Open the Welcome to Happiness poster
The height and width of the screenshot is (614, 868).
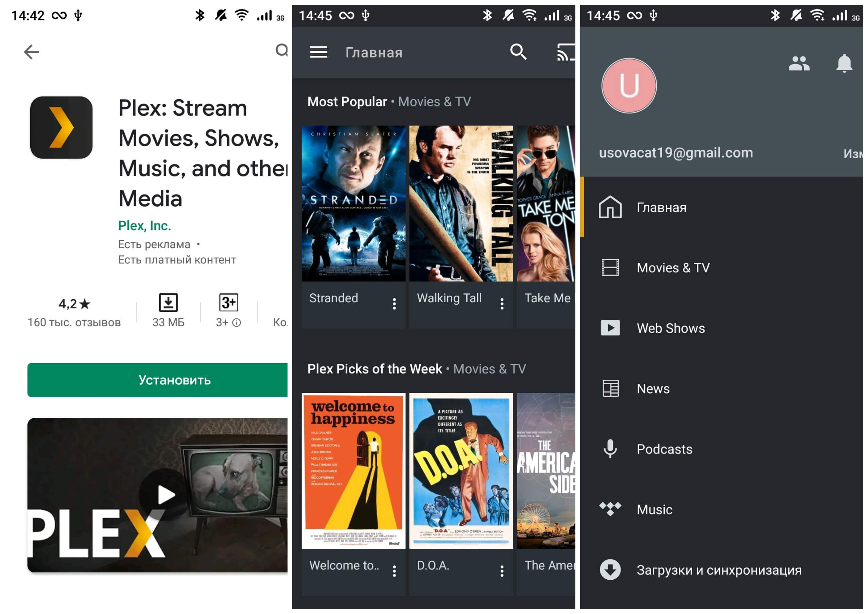coord(353,471)
